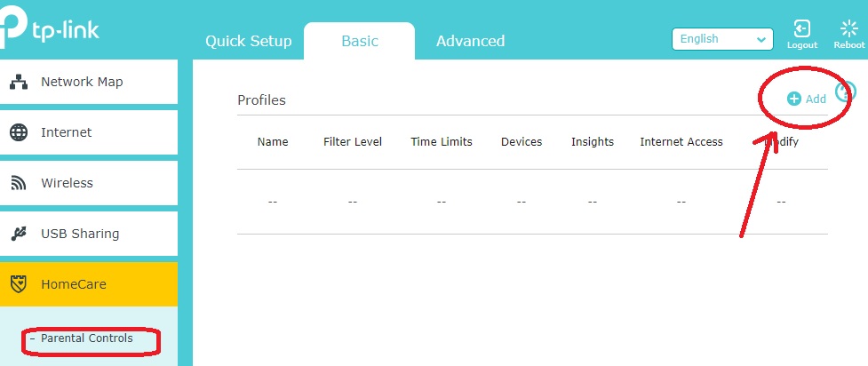The height and width of the screenshot is (366, 868).
Task: Click the Internet Access column header
Action: (681, 142)
